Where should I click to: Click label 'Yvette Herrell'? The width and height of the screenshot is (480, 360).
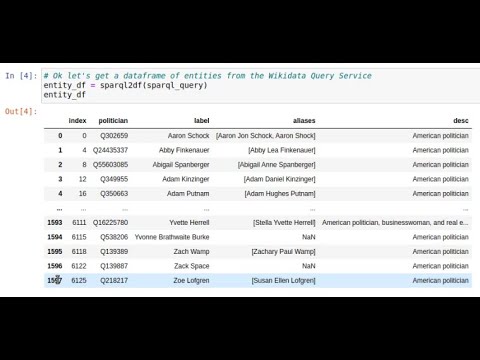tap(189, 222)
